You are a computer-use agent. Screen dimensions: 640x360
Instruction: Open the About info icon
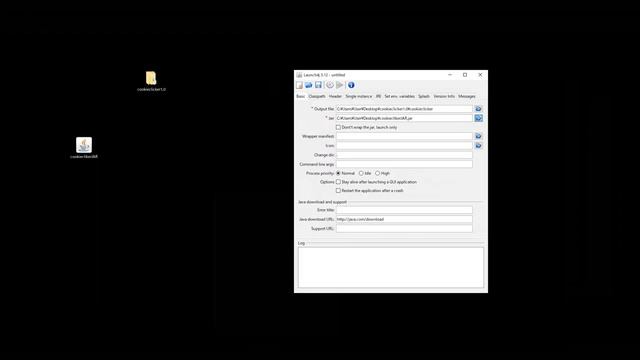tap(351, 85)
